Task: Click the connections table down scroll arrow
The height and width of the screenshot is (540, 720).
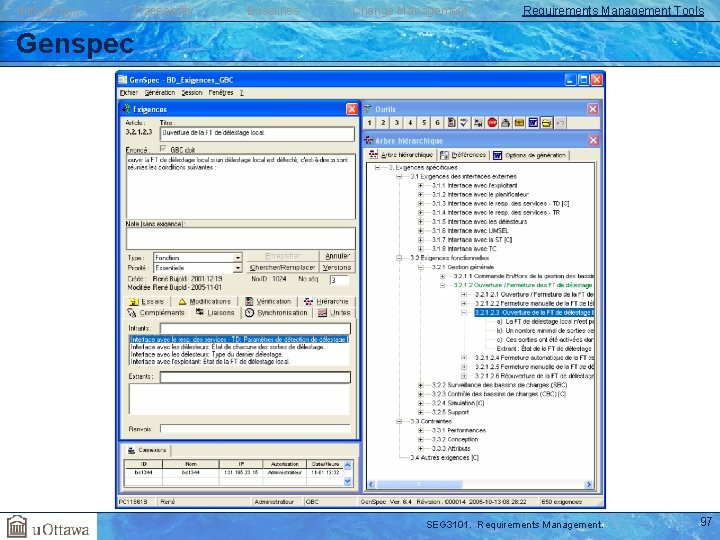Action: pyautogui.click(x=348, y=481)
